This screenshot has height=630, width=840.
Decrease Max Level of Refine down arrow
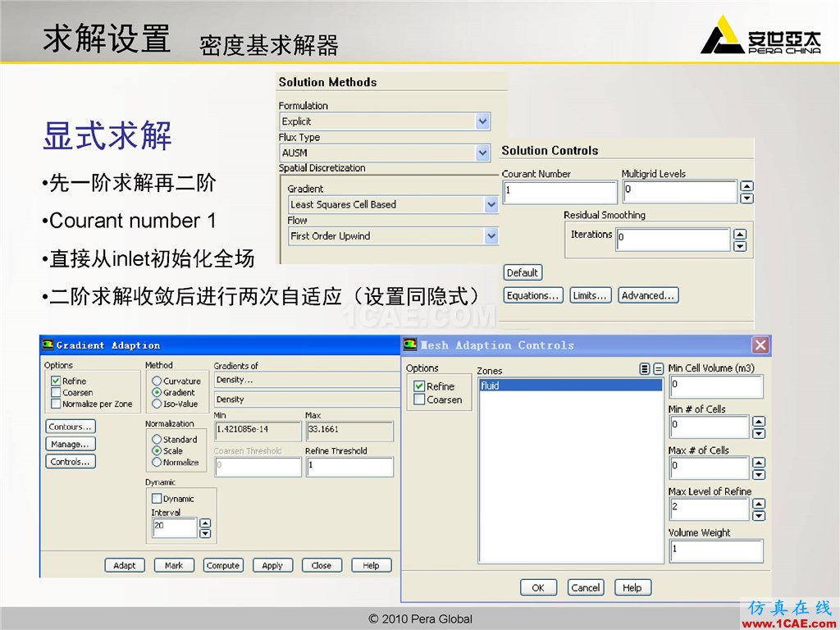click(x=759, y=515)
